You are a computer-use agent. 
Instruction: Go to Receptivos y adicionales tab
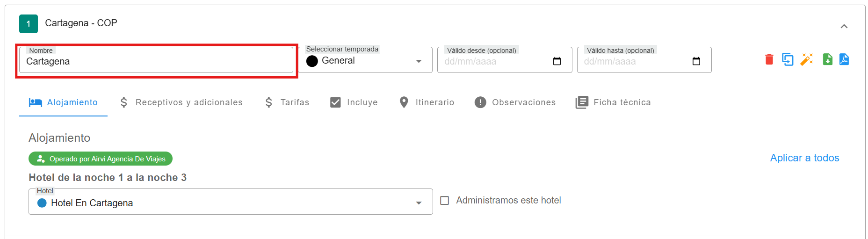pyautogui.click(x=181, y=102)
